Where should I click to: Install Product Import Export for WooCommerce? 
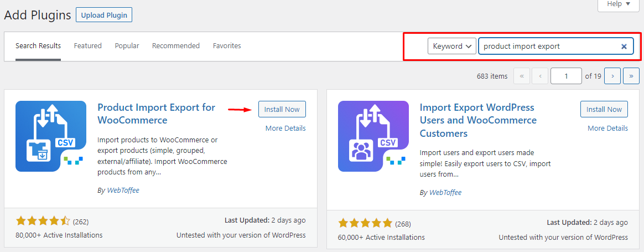282,109
